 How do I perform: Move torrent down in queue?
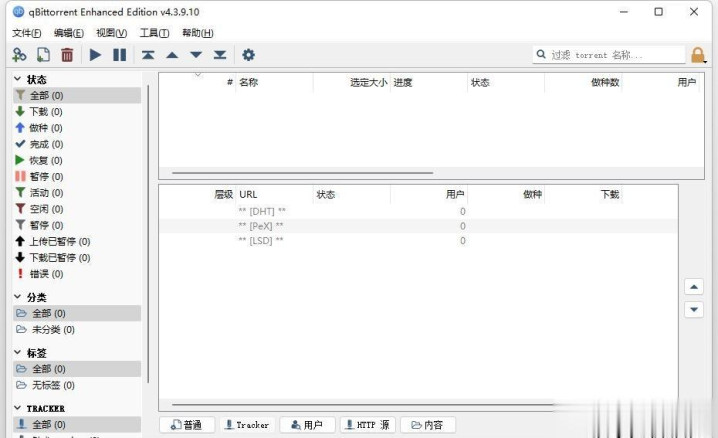196,55
